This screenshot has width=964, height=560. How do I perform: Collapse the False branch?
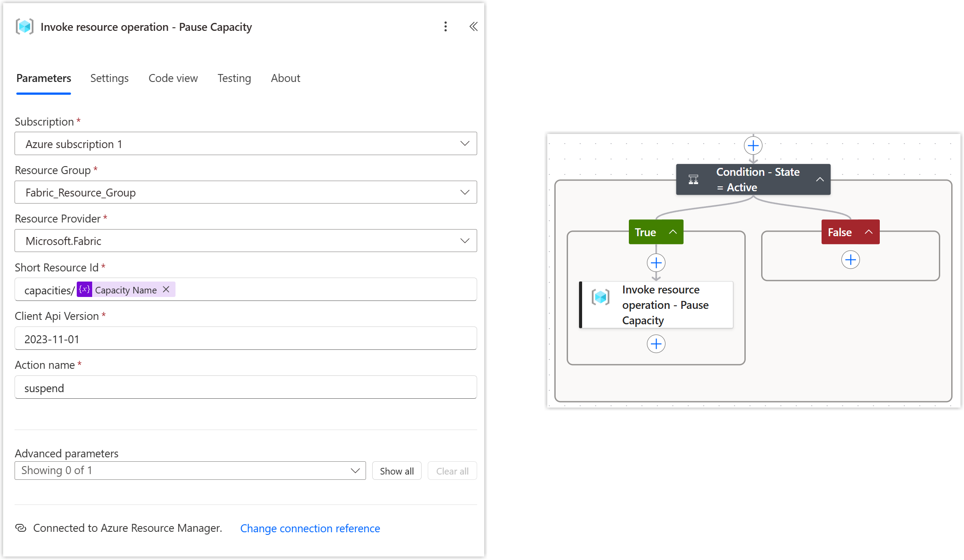869,232
